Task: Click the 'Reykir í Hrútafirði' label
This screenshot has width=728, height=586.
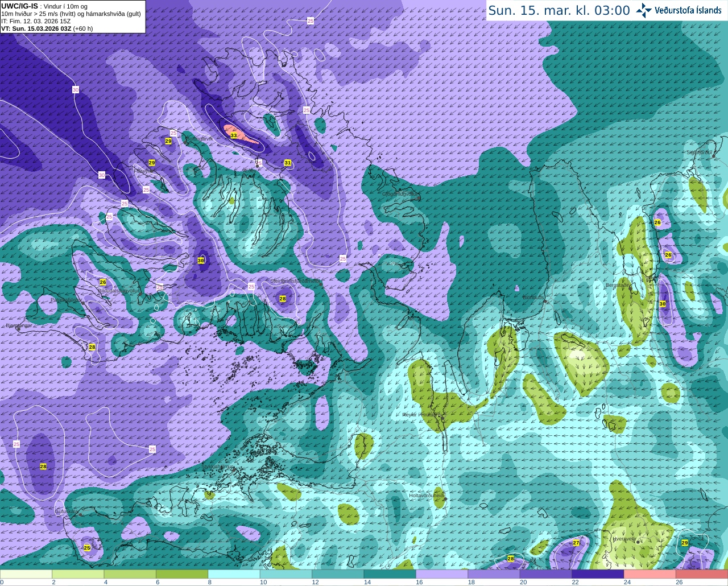Action: pos(421,415)
